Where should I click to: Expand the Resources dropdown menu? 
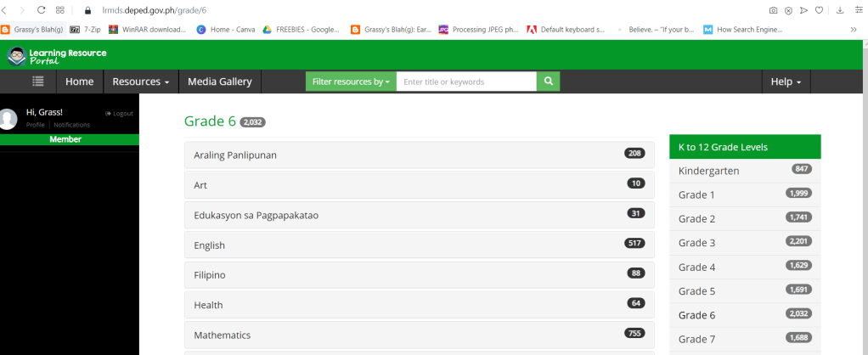140,82
